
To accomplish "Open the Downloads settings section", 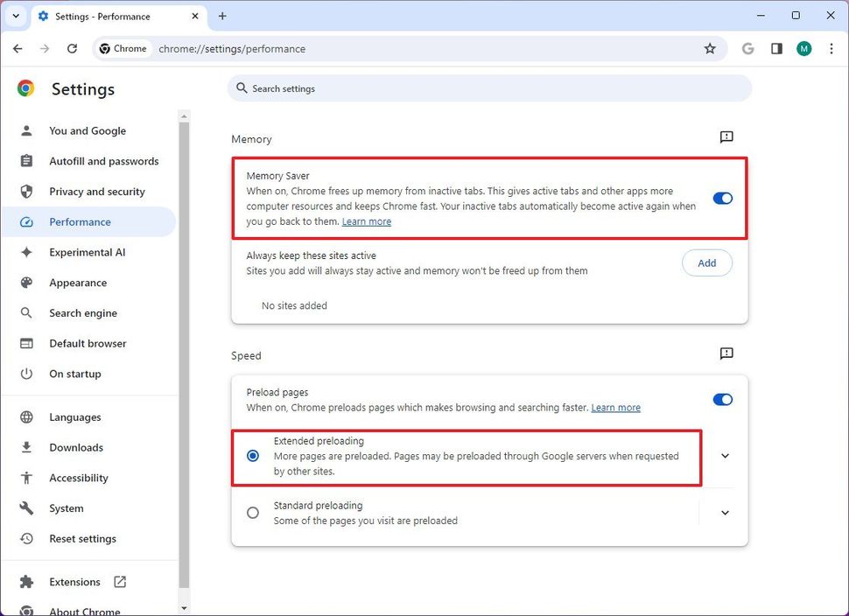I will (75, 447).
